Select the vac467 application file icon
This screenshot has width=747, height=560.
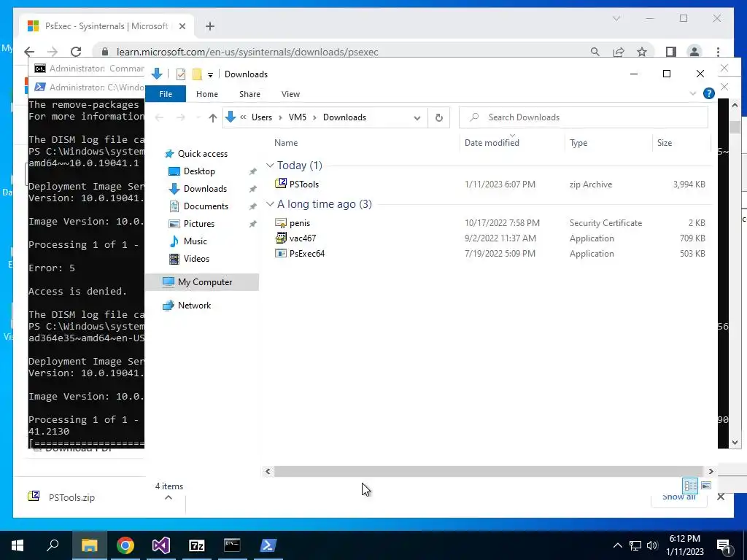[x=281, y=238]
